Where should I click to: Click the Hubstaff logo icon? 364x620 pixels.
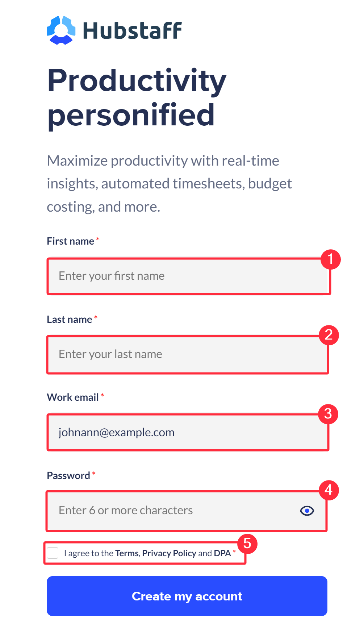tap(61, 30)
